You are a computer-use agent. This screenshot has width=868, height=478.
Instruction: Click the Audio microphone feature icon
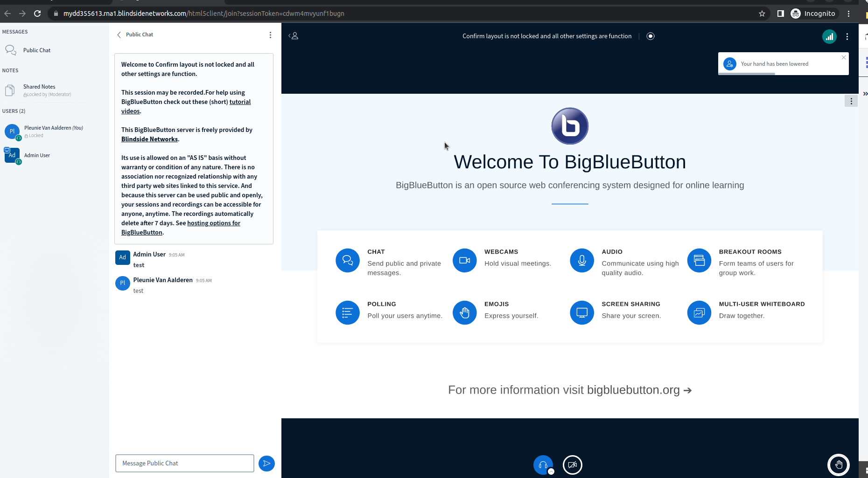click(x=582, y=260)
